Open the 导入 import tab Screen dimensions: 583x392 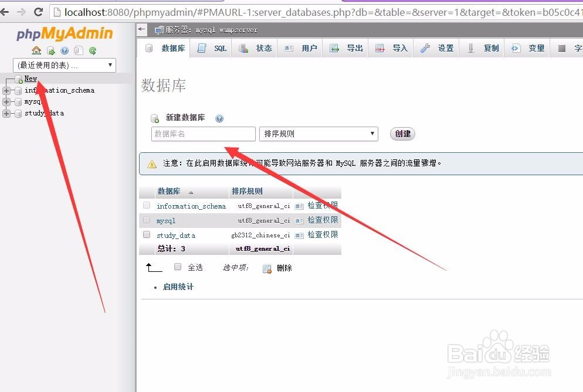(x=391, y=48)
